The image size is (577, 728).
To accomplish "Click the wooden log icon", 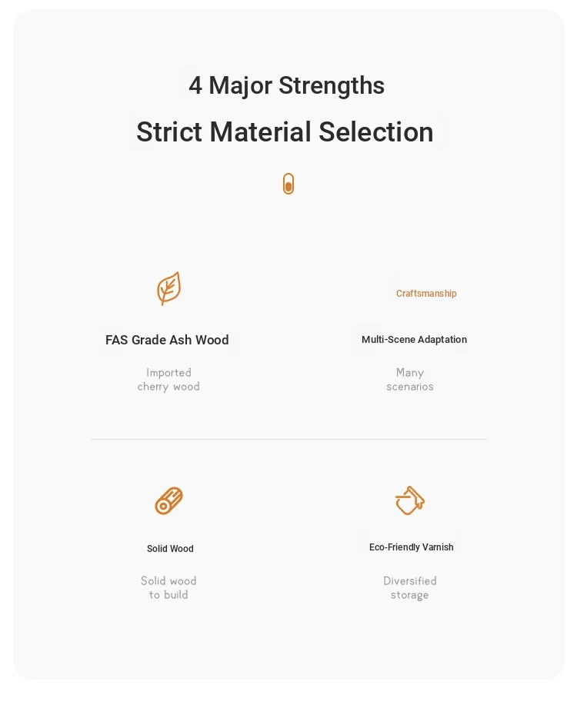I will pyautogui.click(x=168, y=500).
